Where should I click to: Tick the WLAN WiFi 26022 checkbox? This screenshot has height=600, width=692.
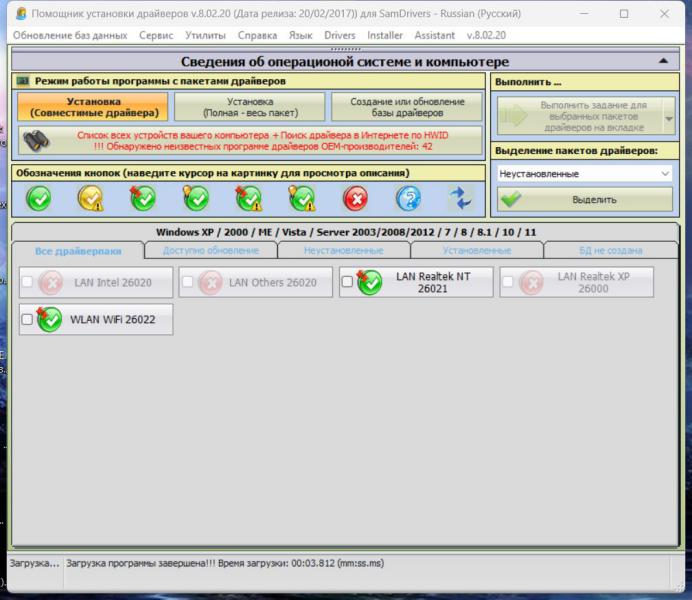[x=27, y=320]
